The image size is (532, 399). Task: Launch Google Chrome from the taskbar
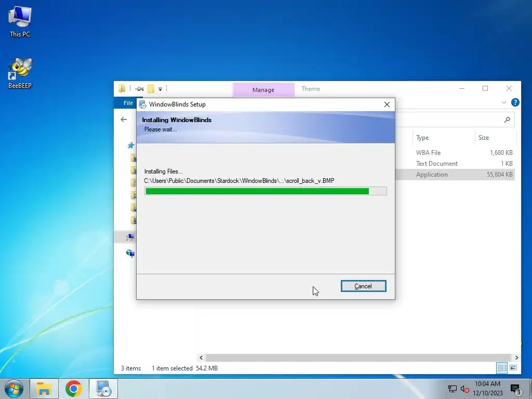click(74, 389)
